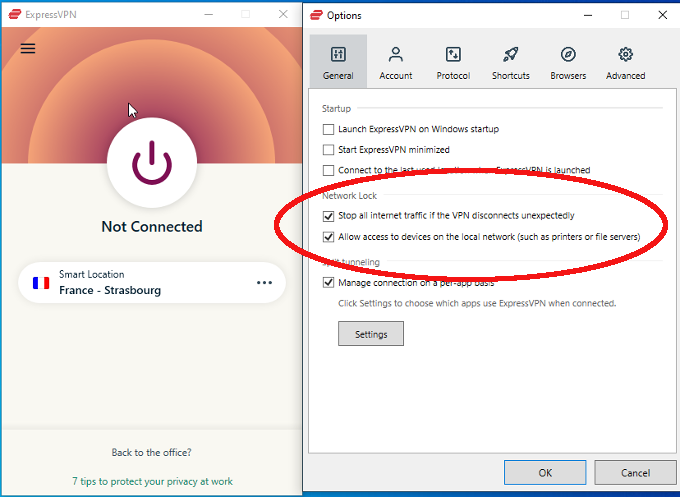
Task: Switch to the Advanced tab
Action: (x=625, y=62)
